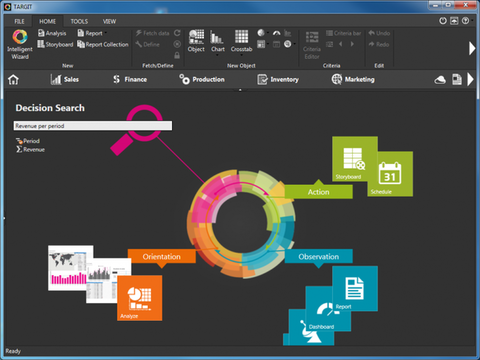Viewport: 480px width, 360px height.
Task: Click the Report Collection button
Action: pyautogui.click(x=103, y=44)
